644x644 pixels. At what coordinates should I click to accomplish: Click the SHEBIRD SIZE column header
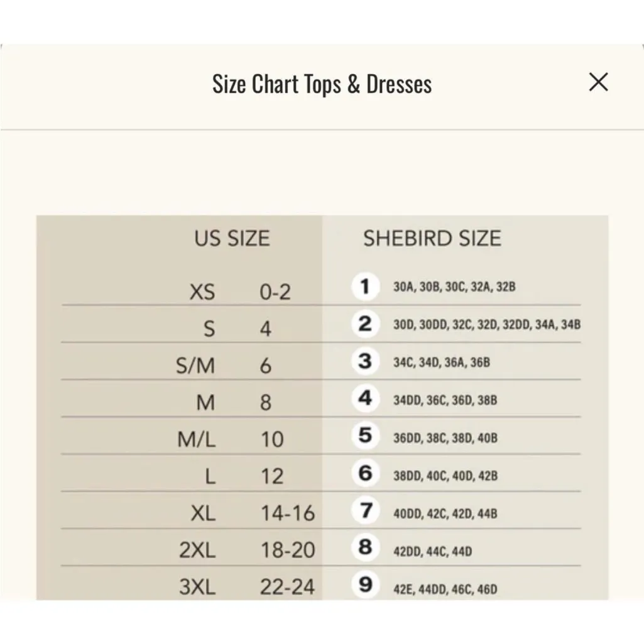pos(432,238)
